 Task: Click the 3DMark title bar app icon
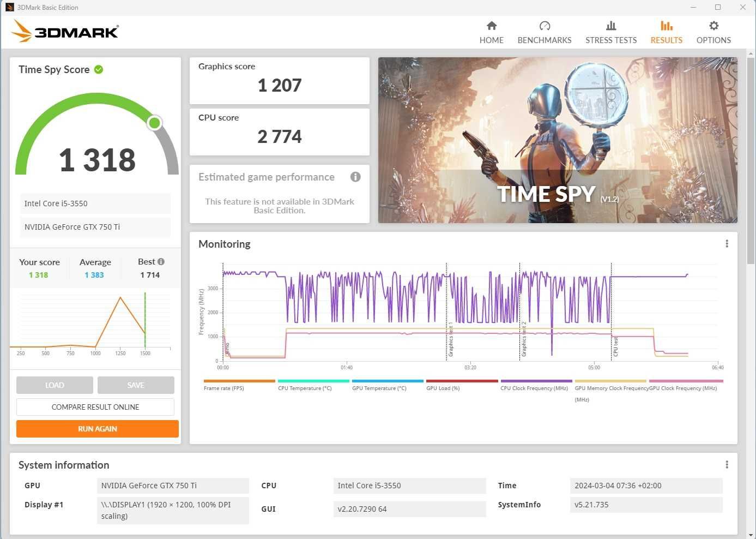[9, 7]
